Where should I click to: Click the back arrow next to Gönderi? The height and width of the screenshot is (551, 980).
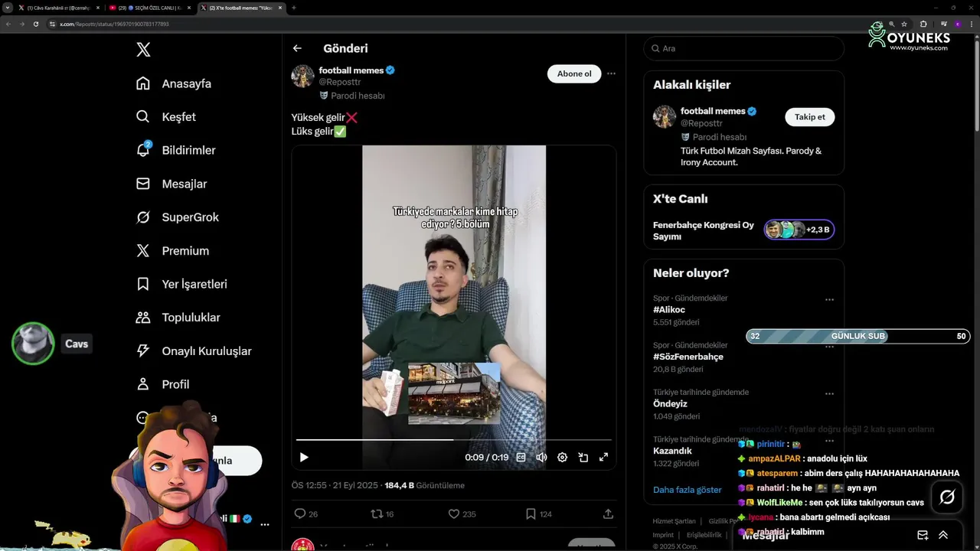pos(297,48)
